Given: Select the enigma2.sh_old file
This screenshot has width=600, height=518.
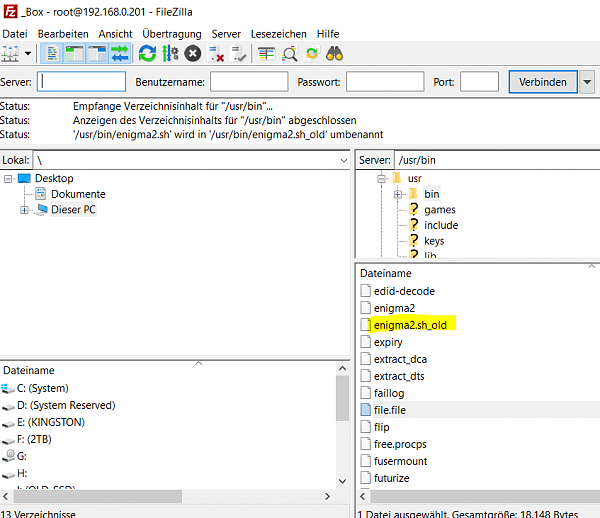Looking at the screenshot, I should [x=410, y=325].
